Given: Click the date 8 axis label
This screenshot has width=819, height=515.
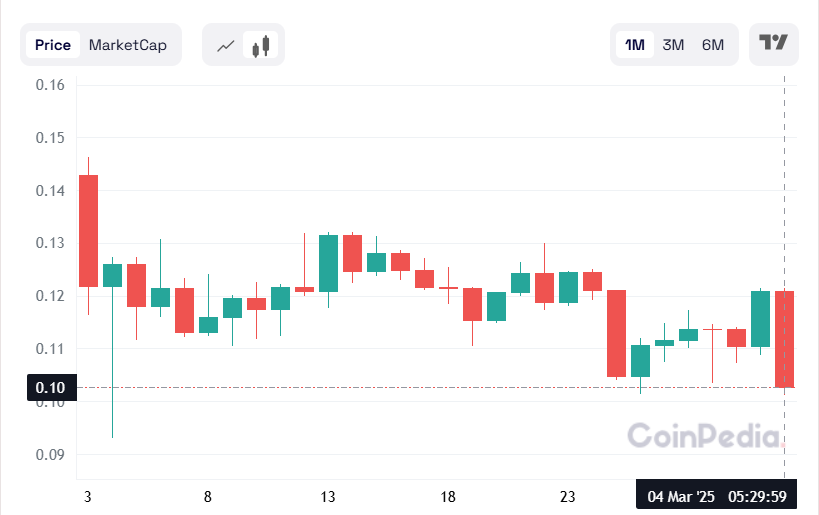Looking at the screenshot, I should (208, 497).
